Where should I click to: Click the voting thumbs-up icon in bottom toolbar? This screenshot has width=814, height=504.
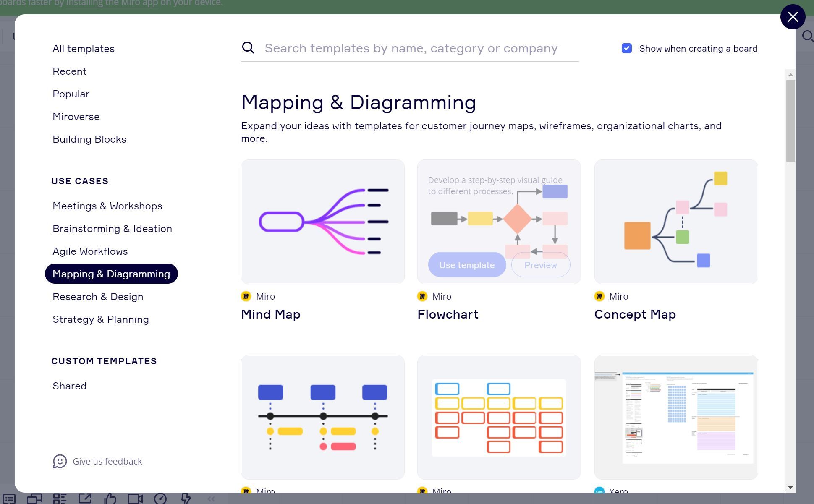coord(110,499)
